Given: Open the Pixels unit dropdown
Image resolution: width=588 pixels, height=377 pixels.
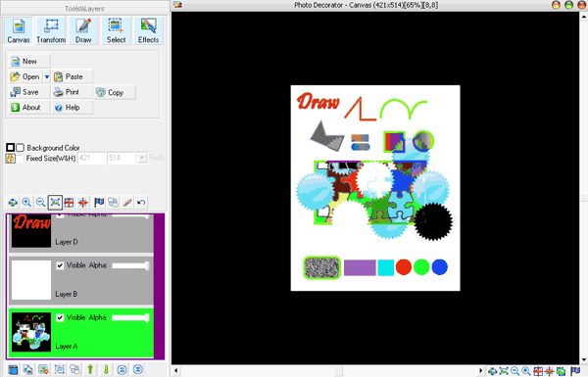Looking at the screenshot, I should click(142, 158).
